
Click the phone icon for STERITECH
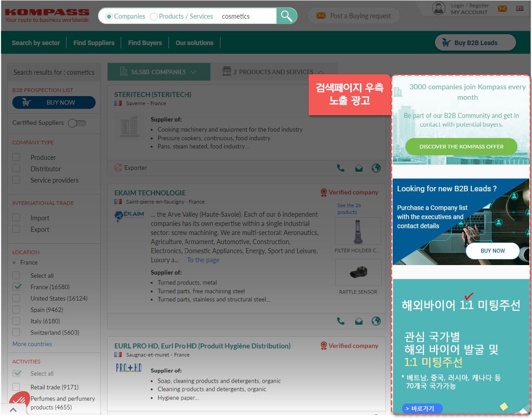pyautogui.click(x=341, y=168)
